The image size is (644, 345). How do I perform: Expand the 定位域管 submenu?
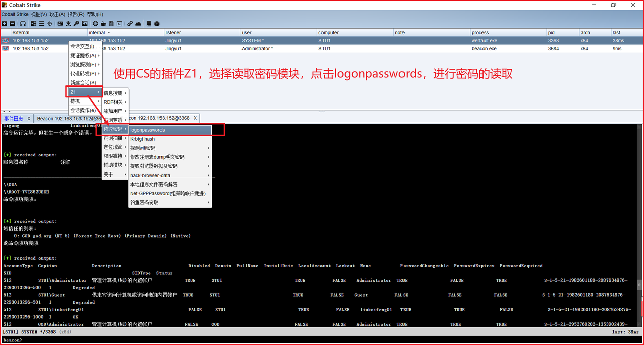pos(115,147)
